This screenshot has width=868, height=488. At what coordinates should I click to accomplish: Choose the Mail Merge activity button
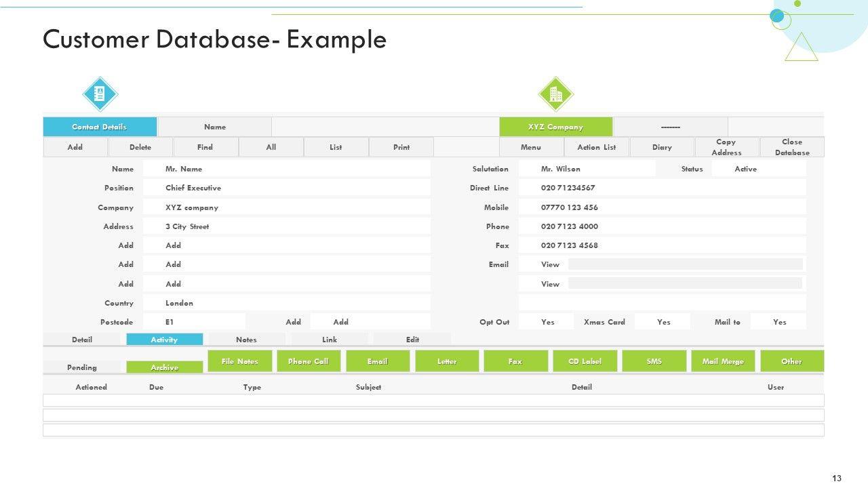pyautogui.click(x=723, y=361)
